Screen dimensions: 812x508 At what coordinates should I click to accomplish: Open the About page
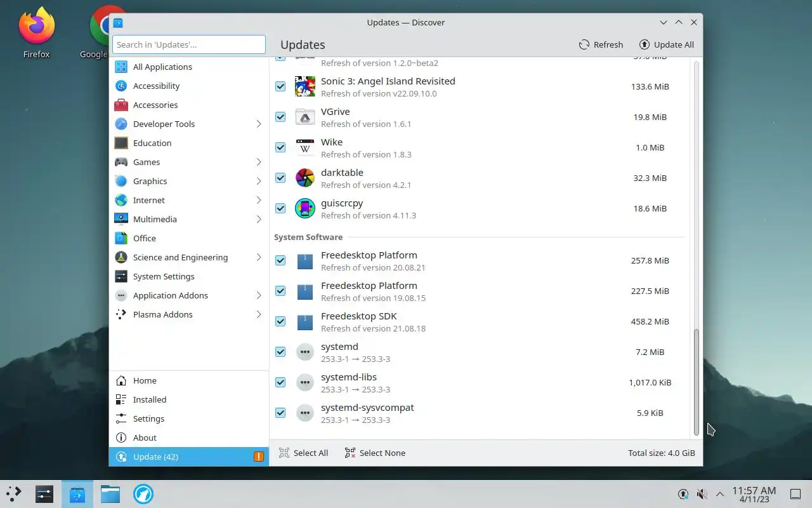189,438
